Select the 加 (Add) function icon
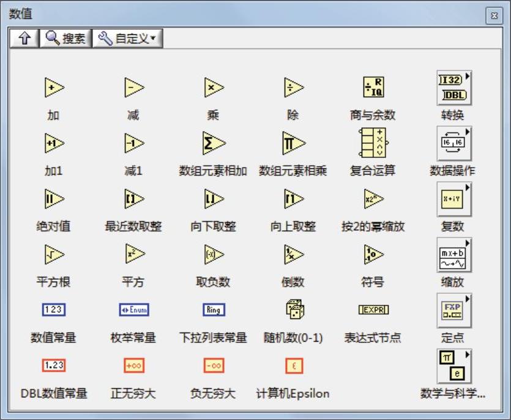Screen dimensions: 511x420 (x=54, y=88)
